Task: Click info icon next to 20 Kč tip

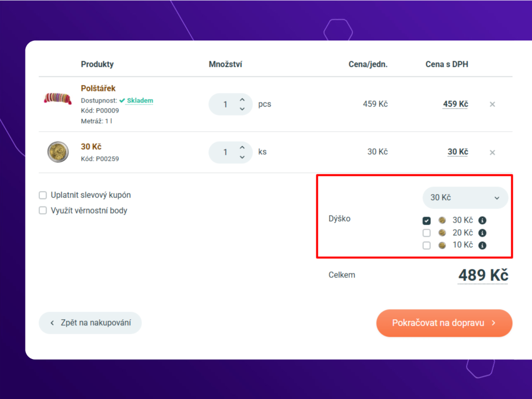Action: (x=482, y=233)
